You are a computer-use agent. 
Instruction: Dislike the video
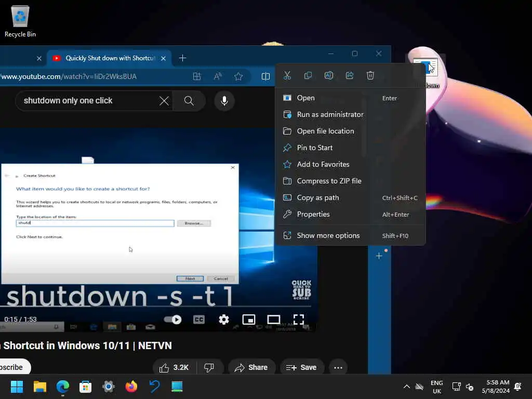pyautogui.click(x=209, y=368)
